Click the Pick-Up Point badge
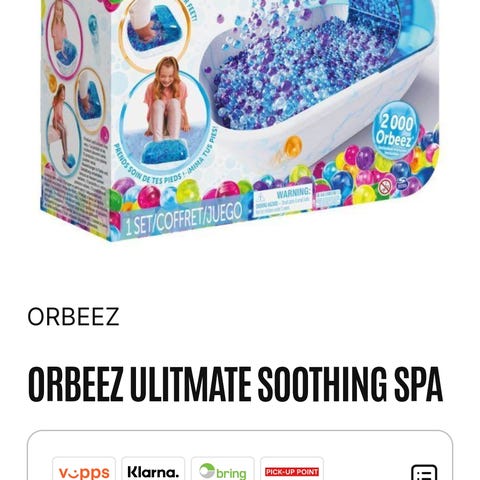480x480 pixels. point(292,471)
